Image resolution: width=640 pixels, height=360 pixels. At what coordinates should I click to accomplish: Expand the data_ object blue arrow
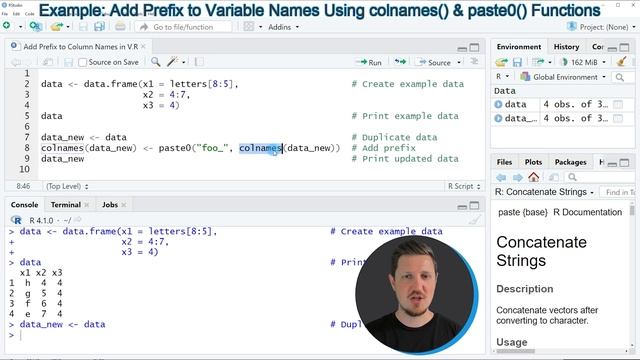(498, 118)
